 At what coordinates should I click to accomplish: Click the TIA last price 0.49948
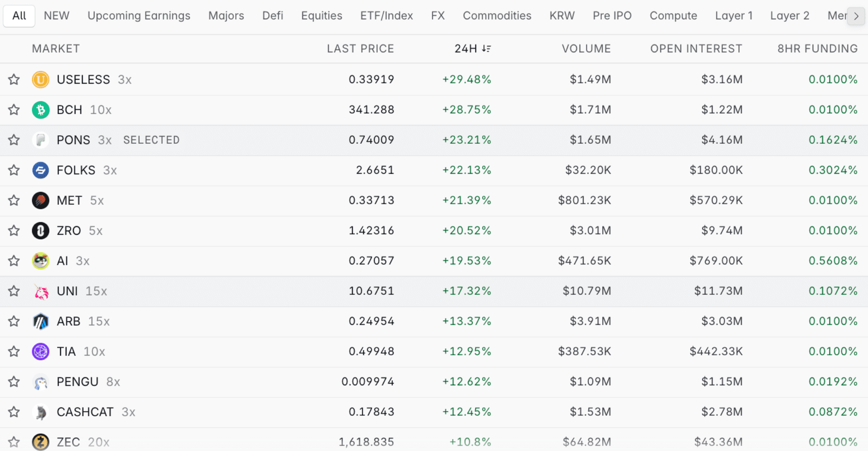371,352
